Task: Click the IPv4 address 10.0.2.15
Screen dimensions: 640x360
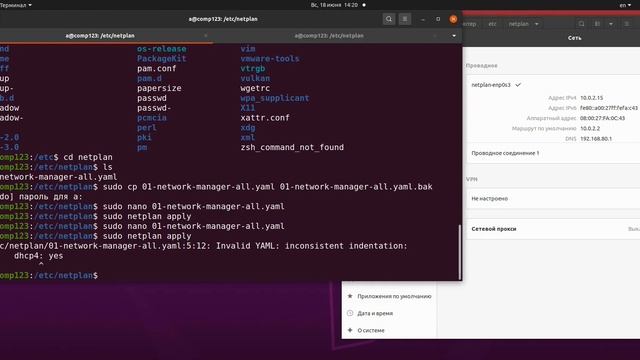Action: (591, 98)
